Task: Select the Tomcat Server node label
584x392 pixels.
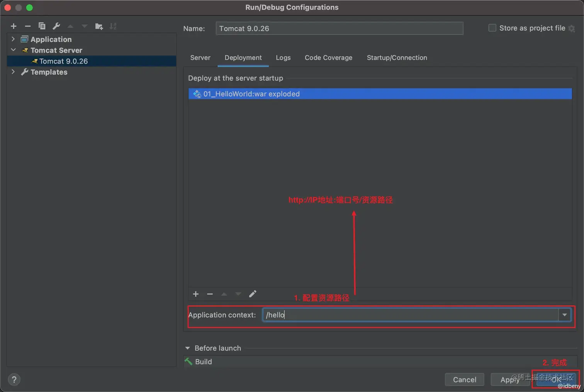Action: 56,50
